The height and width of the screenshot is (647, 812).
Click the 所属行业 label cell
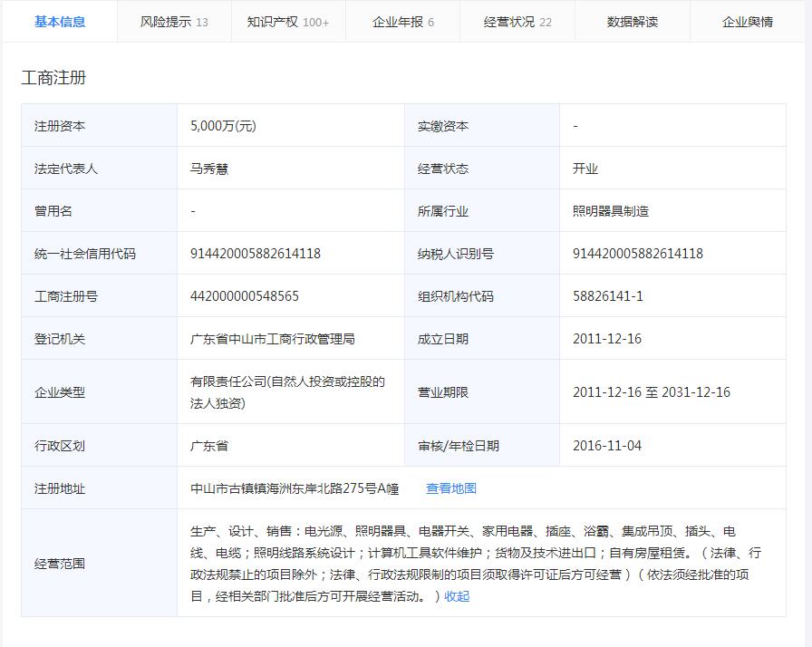coord(482,211)
